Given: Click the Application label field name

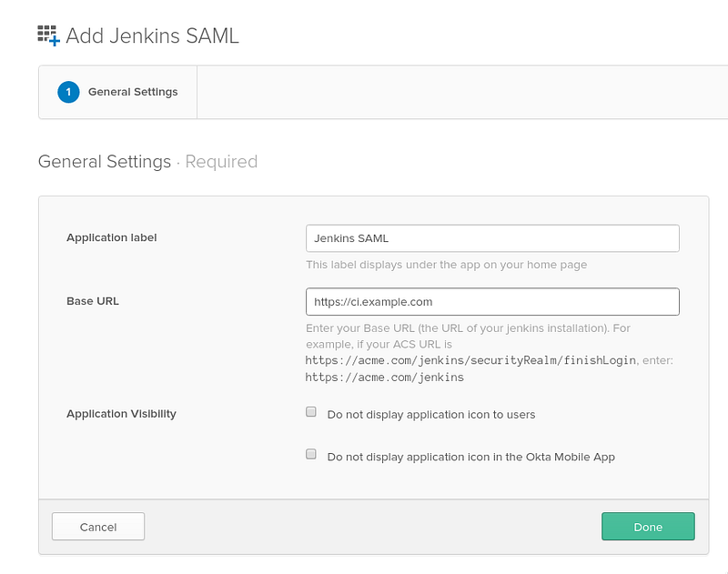Looking at the screenshot, I should pyautogui.click(x=111, y=237).
